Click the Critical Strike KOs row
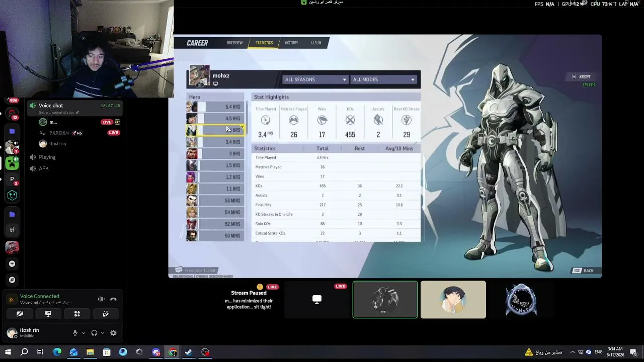 click(x=336, y=233)
